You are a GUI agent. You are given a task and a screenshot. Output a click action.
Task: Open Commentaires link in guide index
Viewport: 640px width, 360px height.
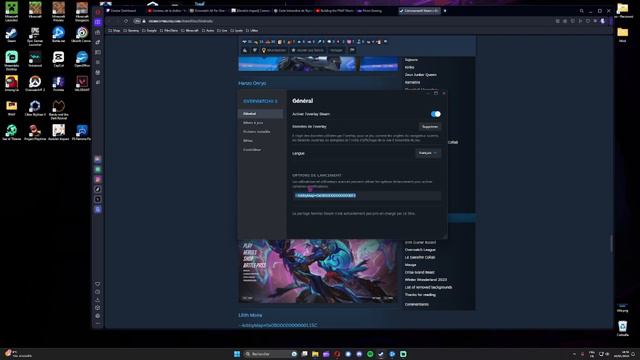pyautogui.click(x=416, y=304)
